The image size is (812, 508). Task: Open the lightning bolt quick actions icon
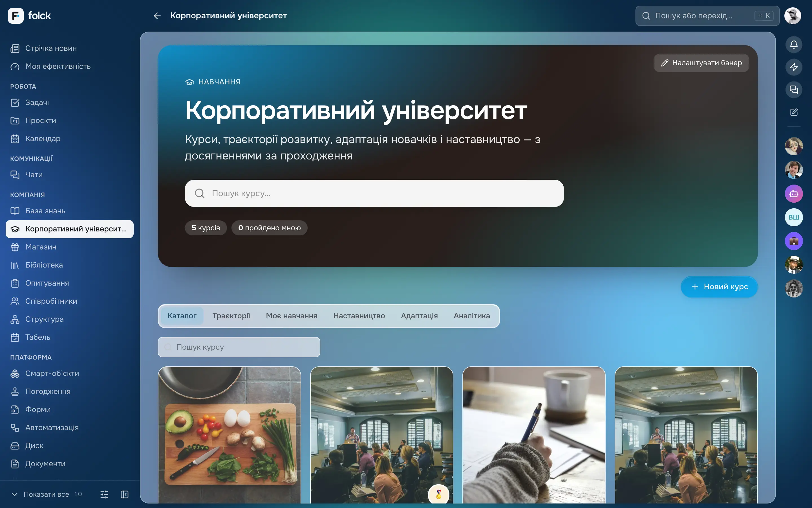coord(794,67)
